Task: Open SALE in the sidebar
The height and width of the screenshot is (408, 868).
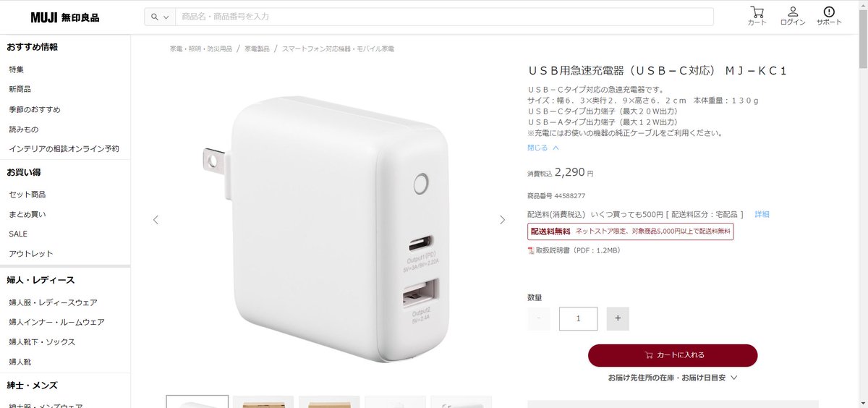Action: click(x=18, y=234)
